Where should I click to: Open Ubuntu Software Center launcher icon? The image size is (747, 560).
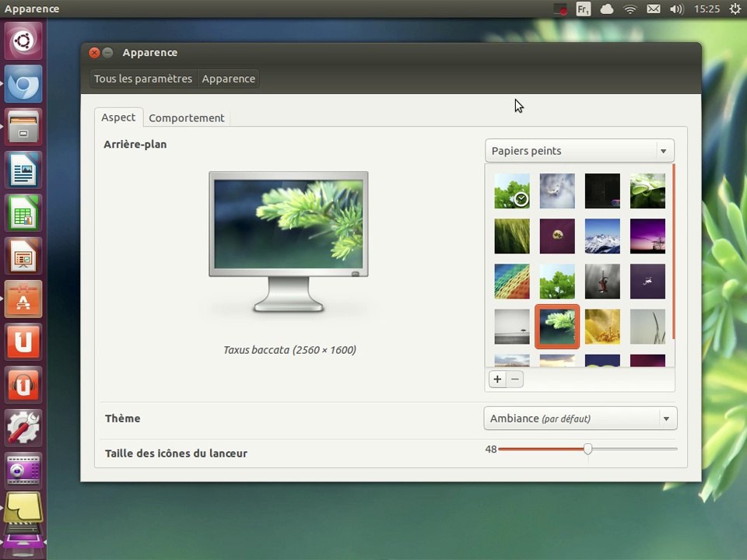pos(23,299)
